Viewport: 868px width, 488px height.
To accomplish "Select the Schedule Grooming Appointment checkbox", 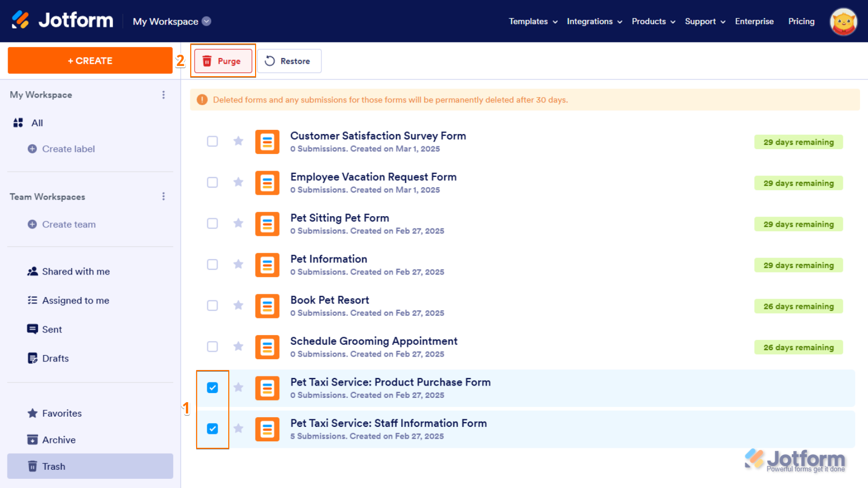I will pos(213,346).
